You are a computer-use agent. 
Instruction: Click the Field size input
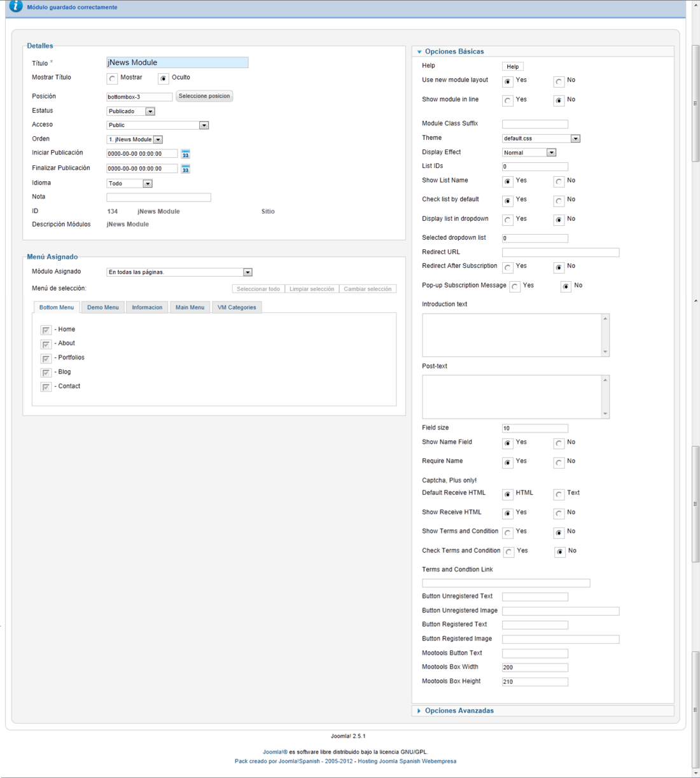click(535, 428)
